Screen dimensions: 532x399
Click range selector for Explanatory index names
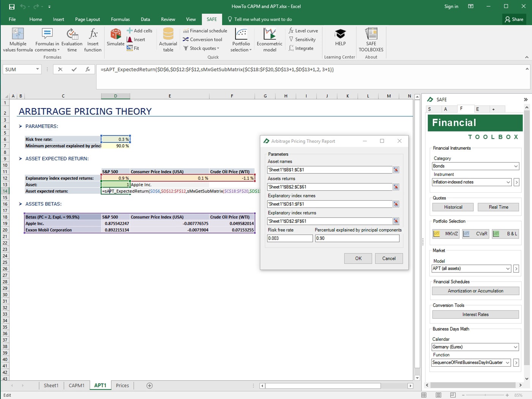pos(396,204)
